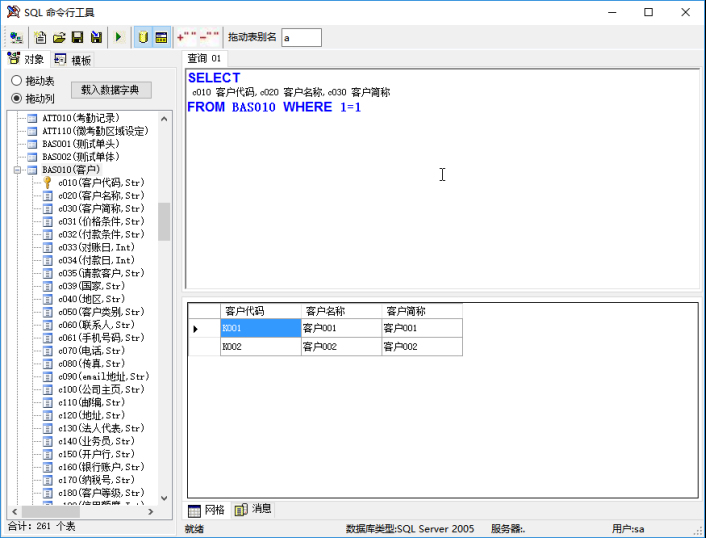Screen dimensions: 706x538
Task: Click the 载入数据字典 button
Action: [116, 90]
